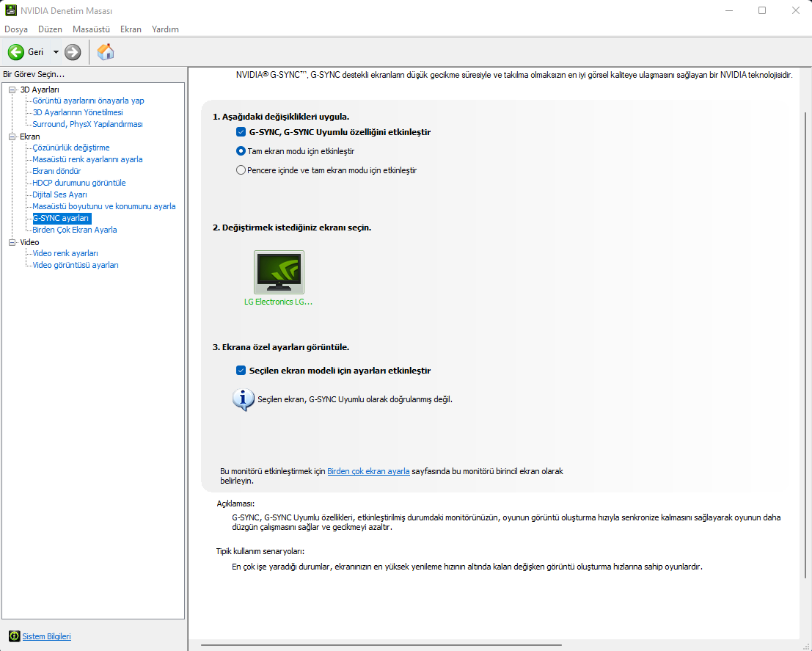Open 3D Ayarlarının Yönetilmesi
812x651 pixels.
(x=78, y=112)
